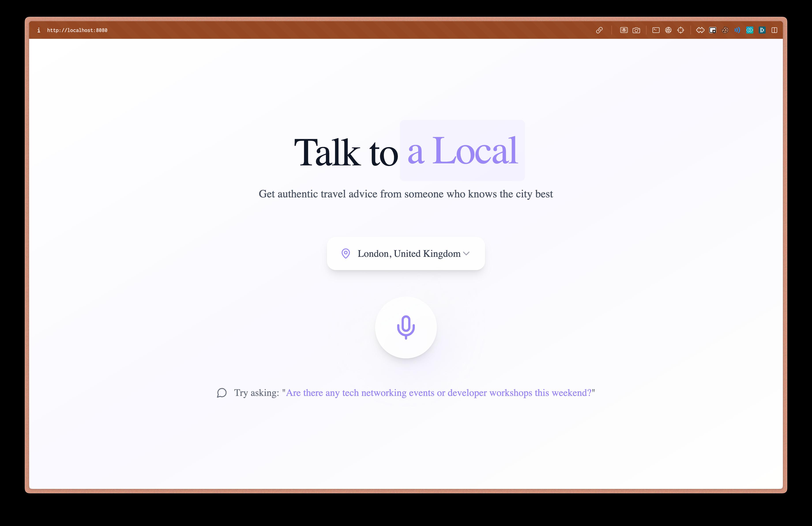The height and width of the screenshot is (526, 812).
Task: Click the crosshair element picker icon
Action: point(681,30)
